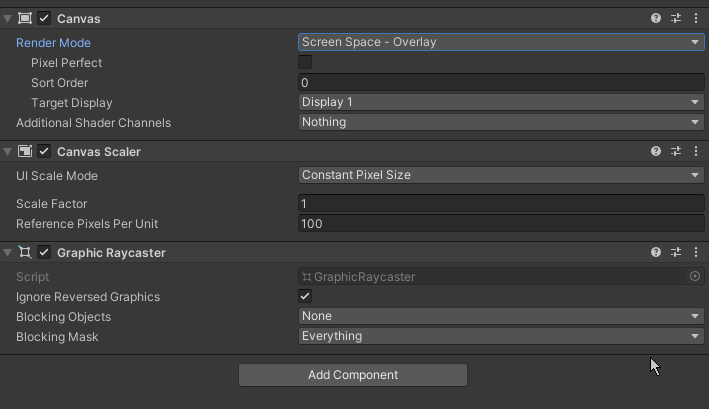The image size is (709, 409).
Task: Open the Blocking Mask dropdown
Action: tap(502, 336)
